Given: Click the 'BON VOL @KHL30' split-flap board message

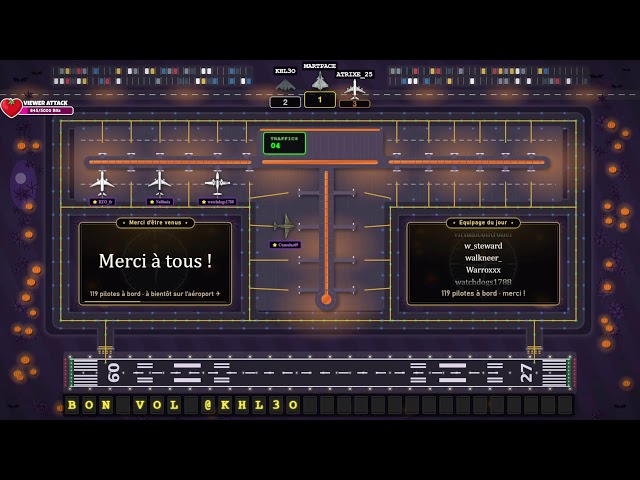Looking at the screenshot, I should [x=182, y=405].
